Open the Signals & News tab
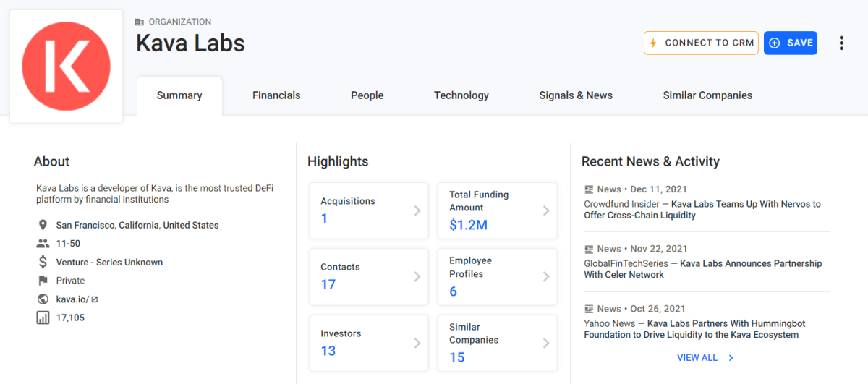Screen dimensions: 868x392 tap(576, 95)
